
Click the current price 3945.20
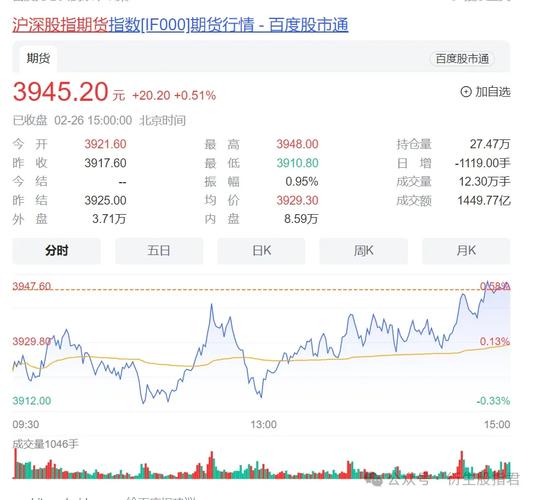click(61, 92)
